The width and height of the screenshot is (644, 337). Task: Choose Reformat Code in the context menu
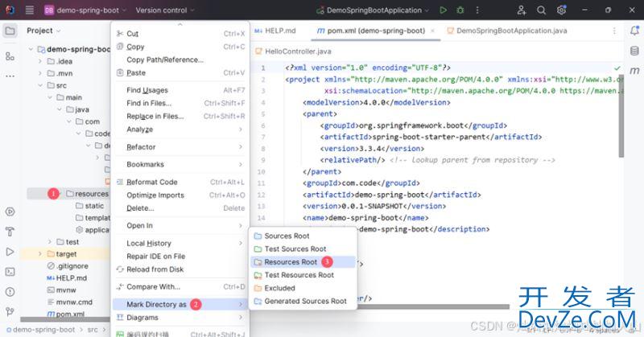180,183
